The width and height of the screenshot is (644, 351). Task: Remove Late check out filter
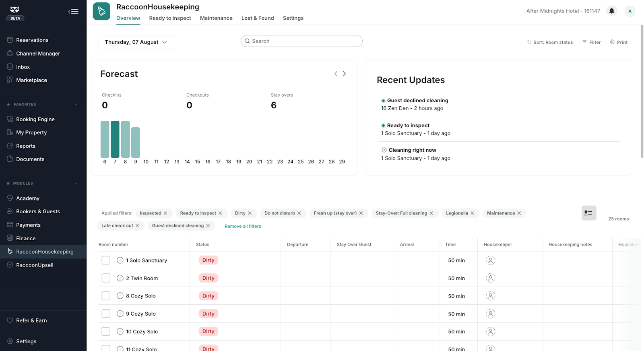(x=137, y=226)
